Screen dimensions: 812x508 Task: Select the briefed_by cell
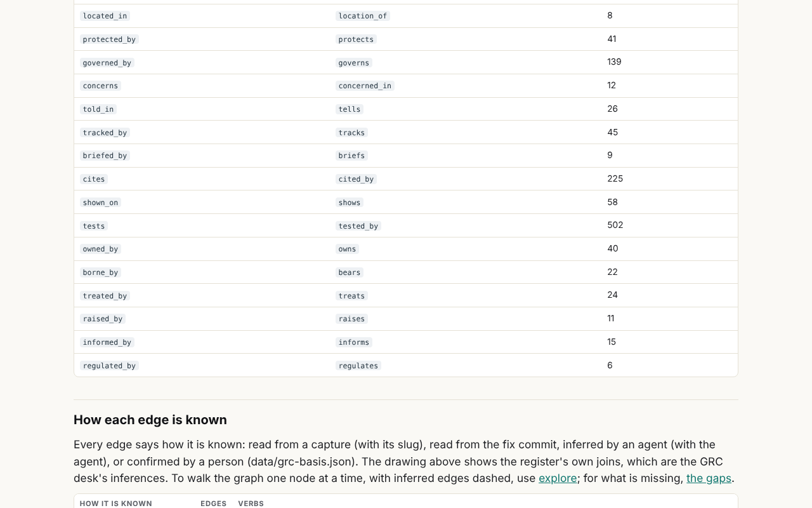tap(105, 156)
